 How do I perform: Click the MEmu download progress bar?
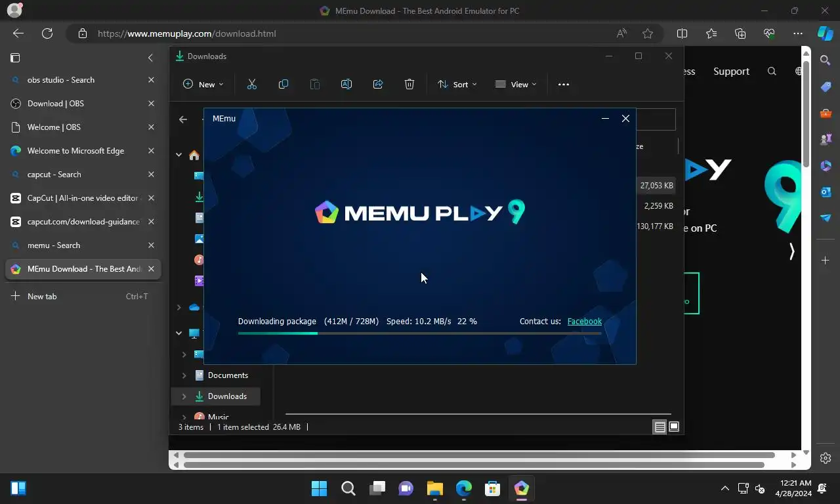pyautogui.click(x=419, y=333)
